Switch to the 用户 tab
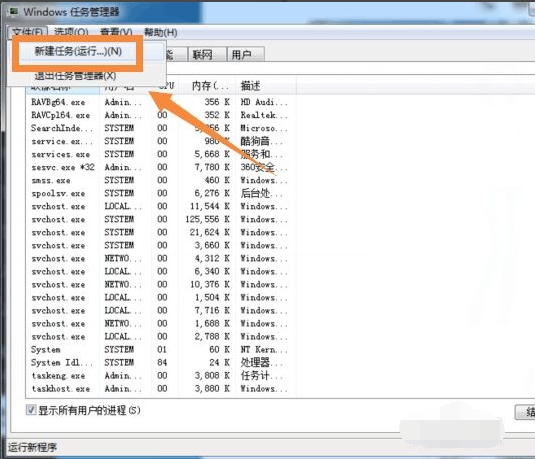Screen dimensions: 535x459 [246, 55]
